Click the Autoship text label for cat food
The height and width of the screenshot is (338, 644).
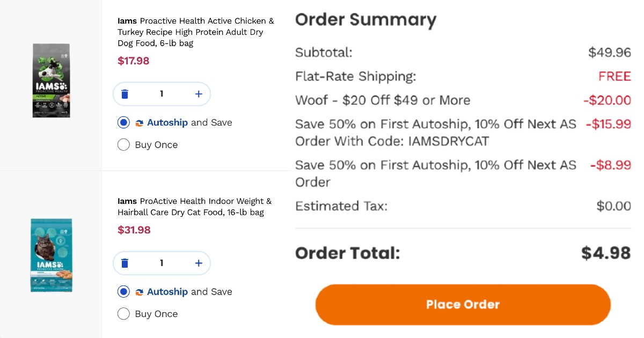click(167, 292)
